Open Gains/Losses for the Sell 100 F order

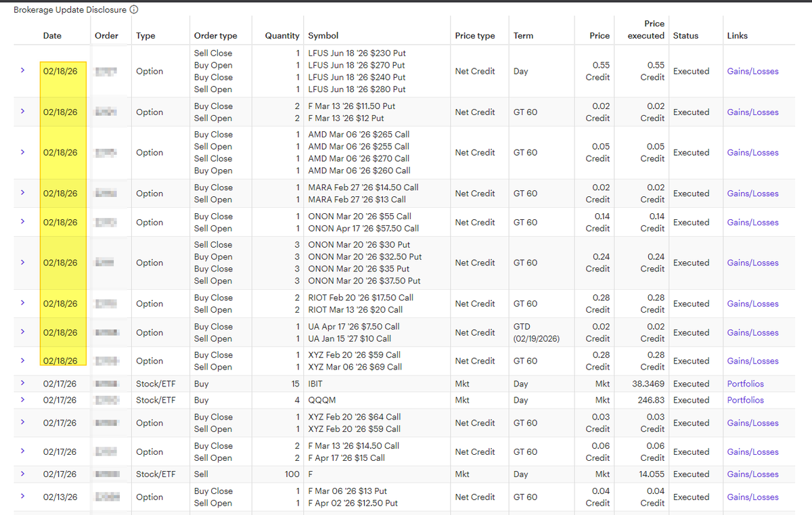click(752, 474)
